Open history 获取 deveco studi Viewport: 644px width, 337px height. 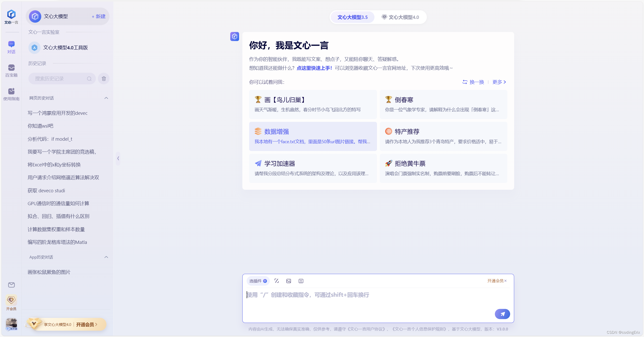tap(46, 191)
